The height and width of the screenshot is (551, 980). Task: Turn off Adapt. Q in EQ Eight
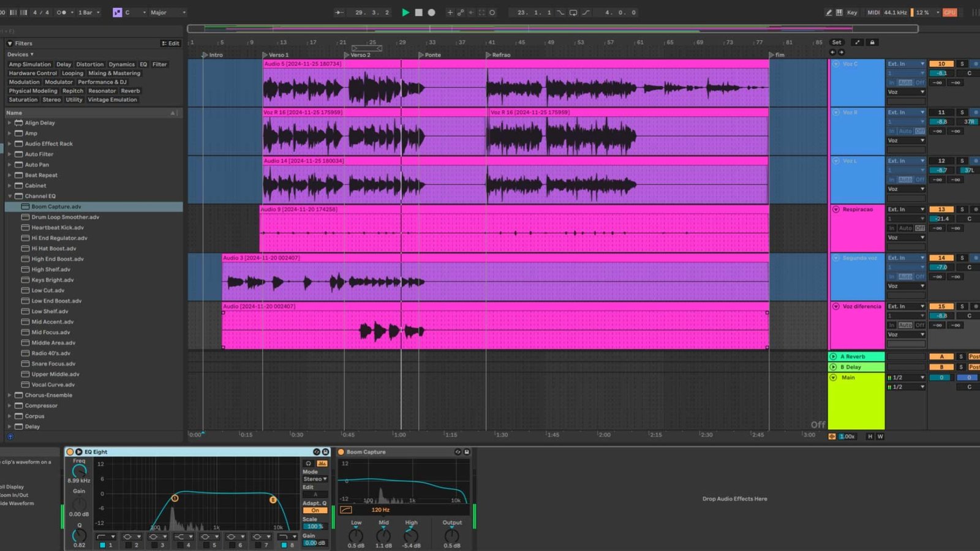(x=314, y=510)
